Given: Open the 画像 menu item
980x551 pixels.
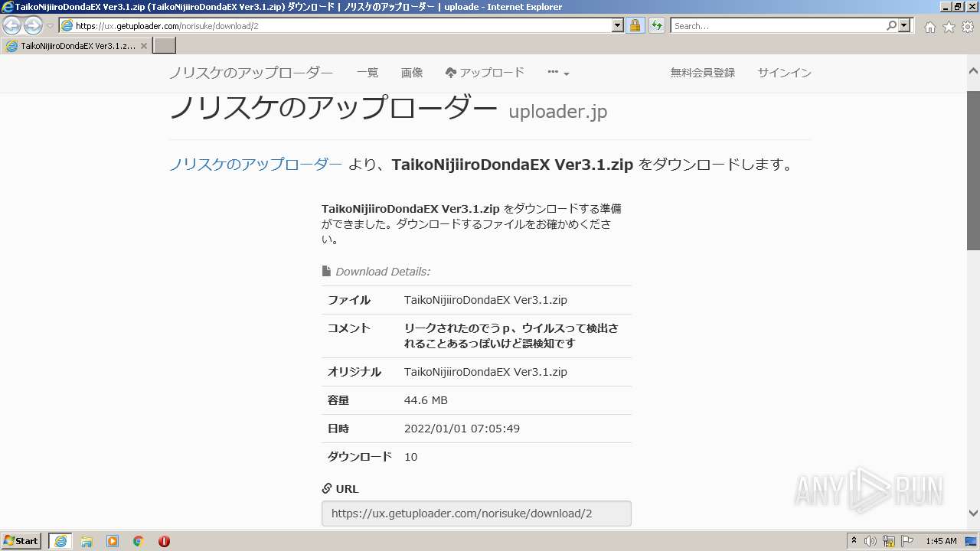Looking at the screenshot, I should tap(412, 73).
